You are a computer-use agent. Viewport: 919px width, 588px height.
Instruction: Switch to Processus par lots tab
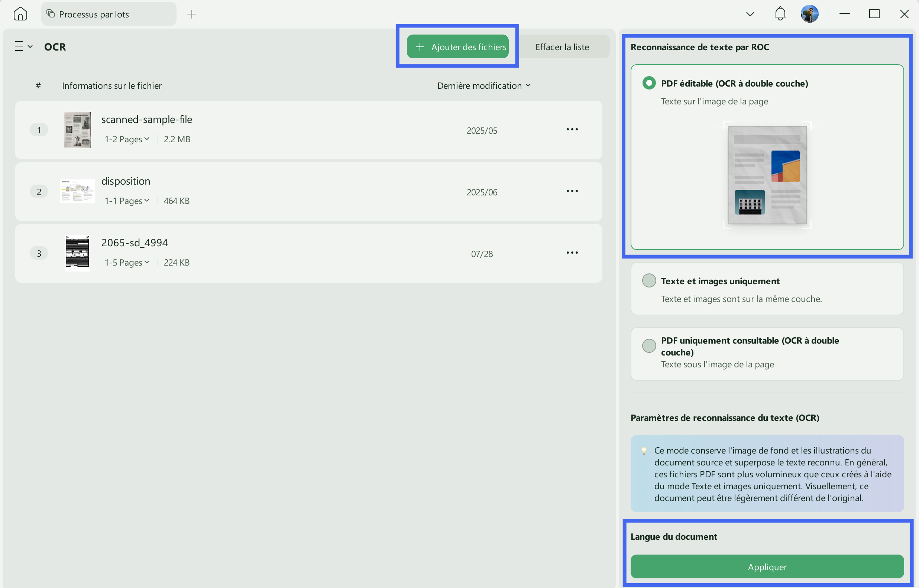109,14
